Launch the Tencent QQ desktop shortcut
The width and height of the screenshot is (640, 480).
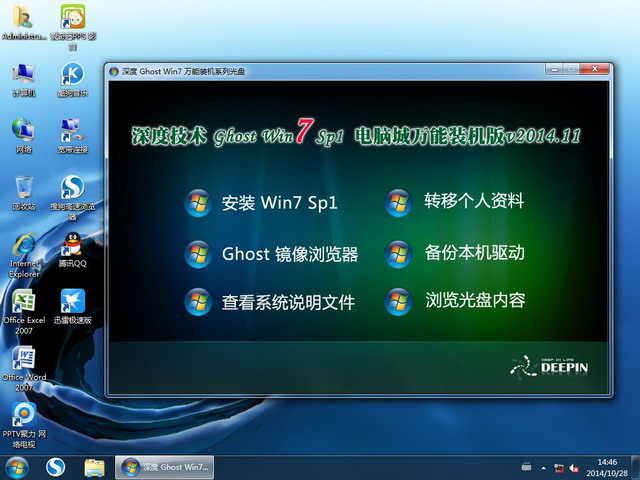73,250
